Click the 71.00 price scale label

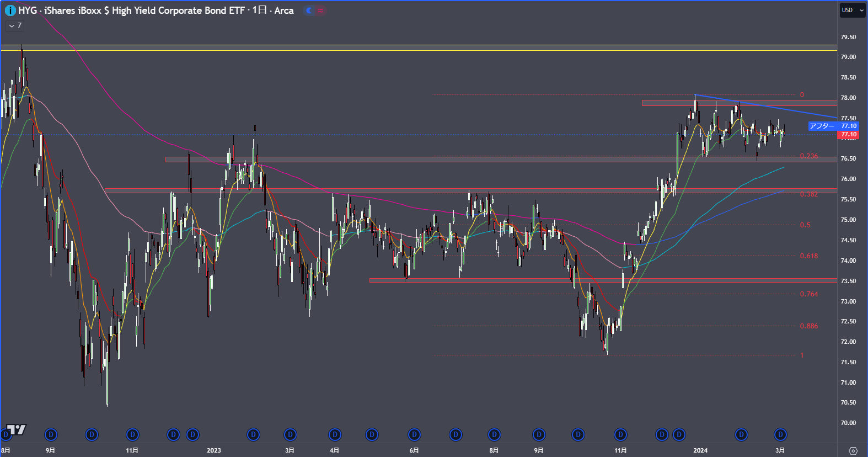[848, 382]
